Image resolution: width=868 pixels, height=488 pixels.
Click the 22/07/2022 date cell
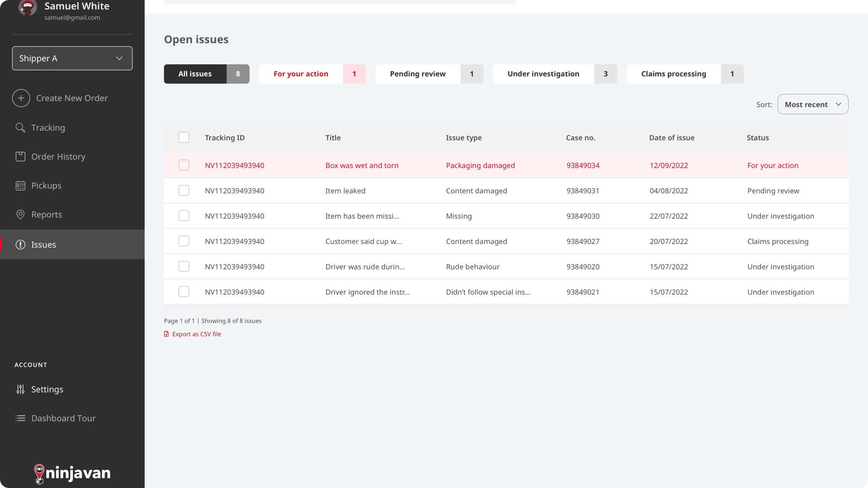click(x=668, y=216)
